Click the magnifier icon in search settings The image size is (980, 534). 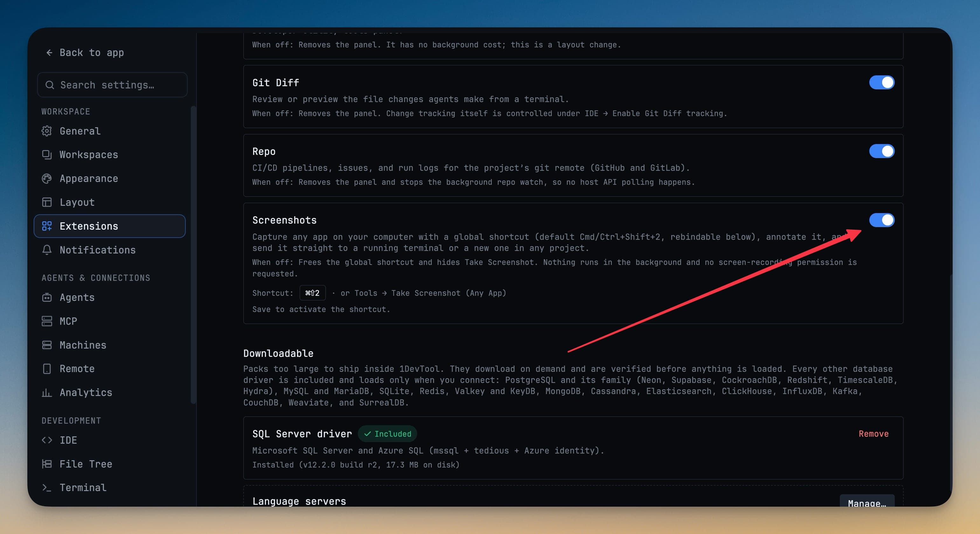(50, 85)
